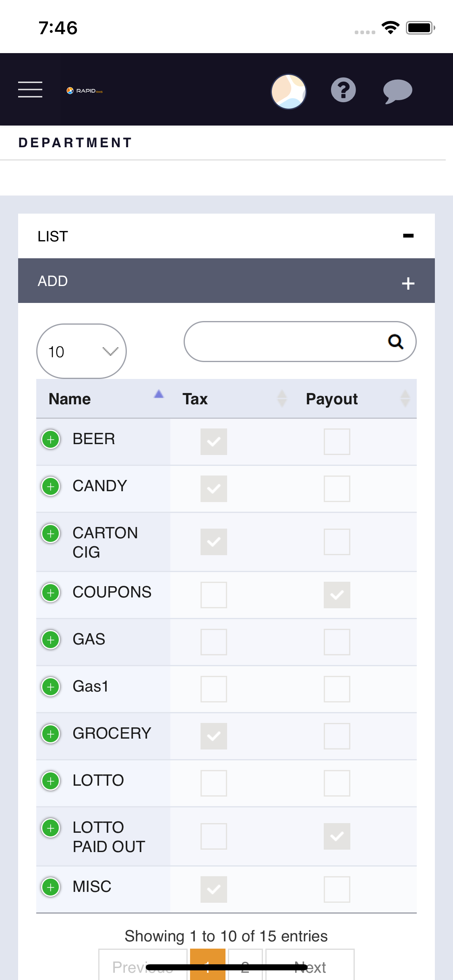The image size is (453, 980).
Task: Expand the ADD section with plus
Action: pos(408,283)
